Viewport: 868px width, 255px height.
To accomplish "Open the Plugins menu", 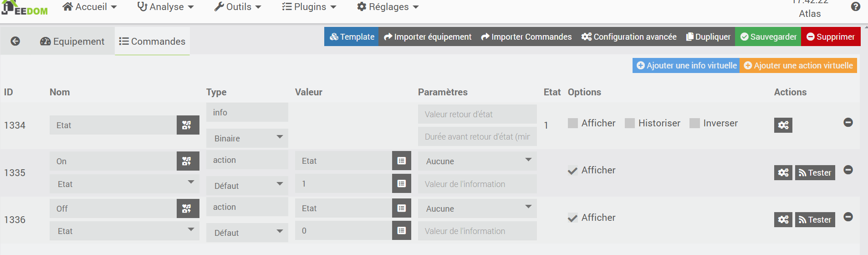I will pyautogui.click(x=309, y=7).
